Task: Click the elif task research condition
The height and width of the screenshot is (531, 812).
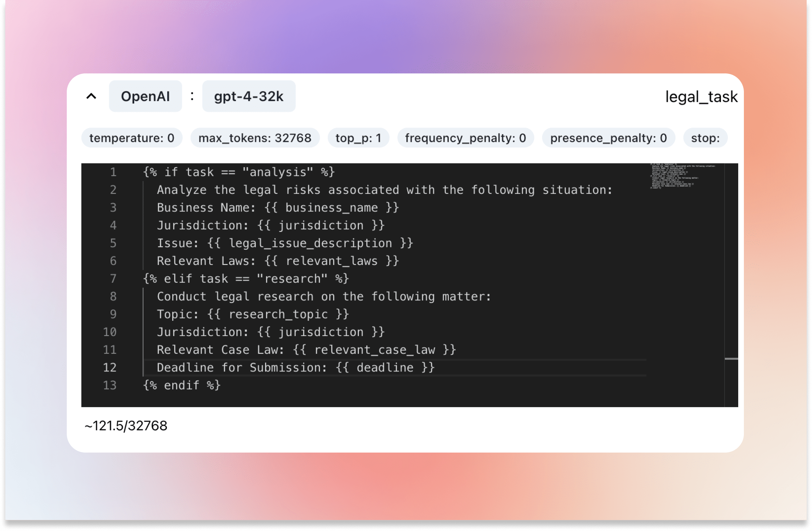Action: (246, 278)
